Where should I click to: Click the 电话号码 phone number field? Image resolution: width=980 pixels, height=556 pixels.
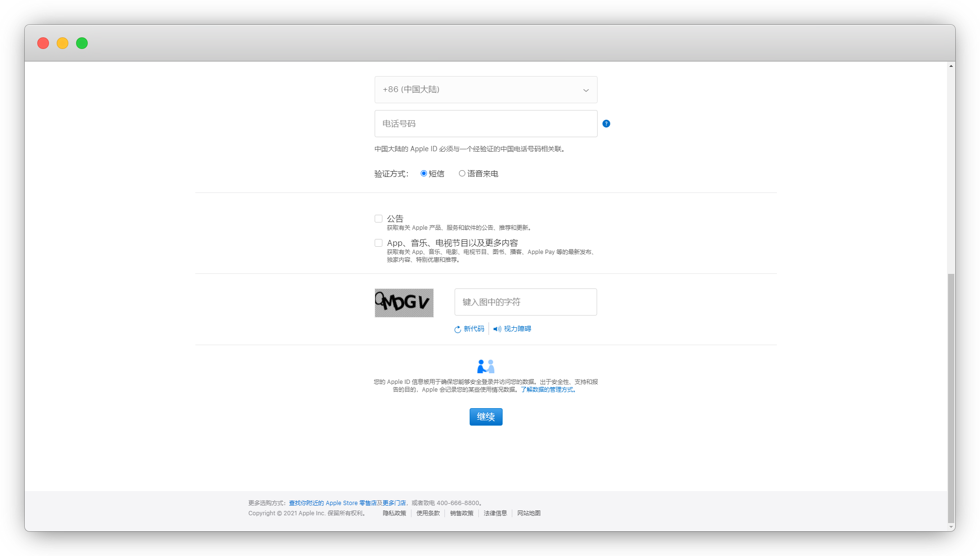point(486,124)
